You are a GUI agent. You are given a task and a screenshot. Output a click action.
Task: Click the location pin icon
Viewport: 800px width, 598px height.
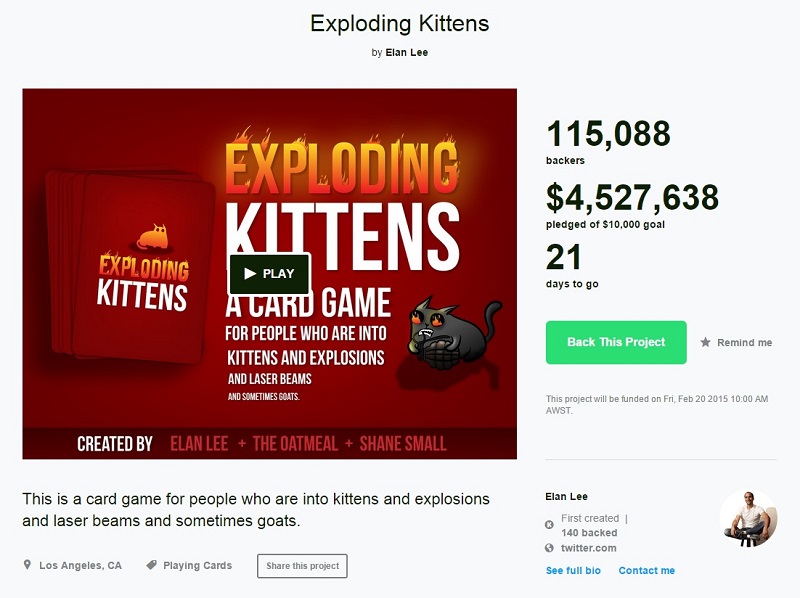point(27,565)
